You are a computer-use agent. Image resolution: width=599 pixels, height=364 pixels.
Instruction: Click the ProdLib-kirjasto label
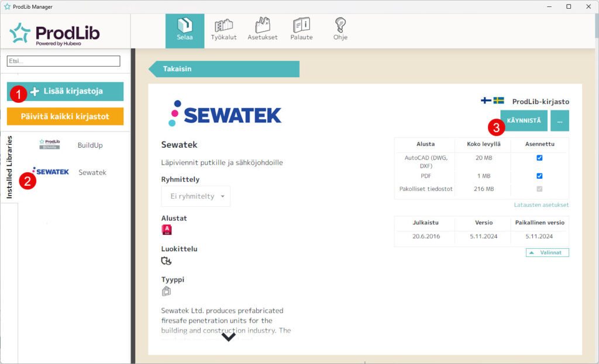[541, 102]
